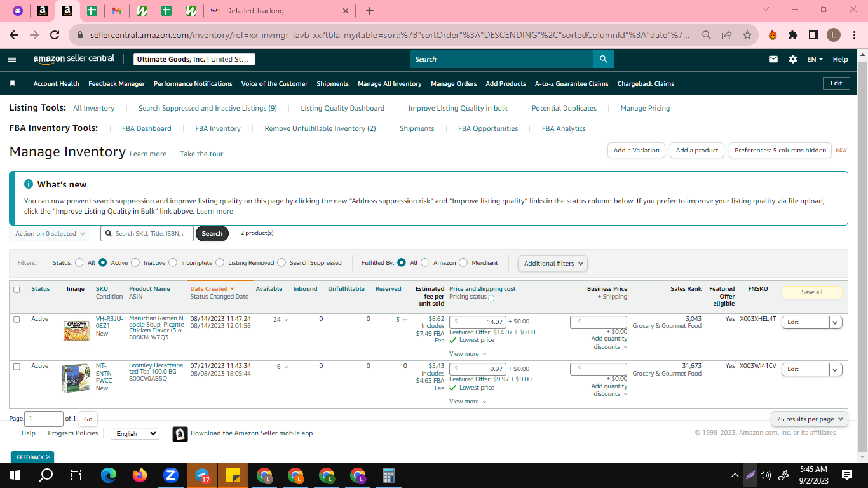
Task: Click the Bromley Tea product thumbnail
Action: [x=76, y=378]
